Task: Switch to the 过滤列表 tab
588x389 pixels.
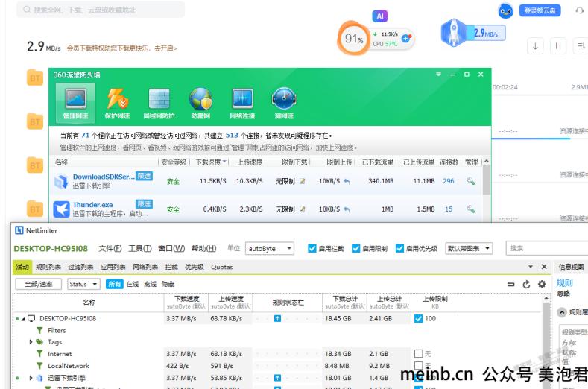Action: (x=80, y=267)
